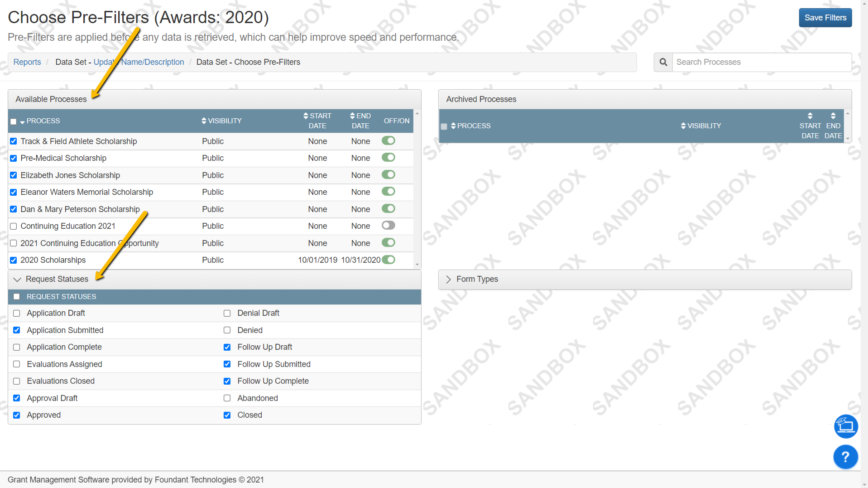Viewport: 868px width, 488px height.
Task: Collapse the Request Statuses section
Action: click(17, 279)
